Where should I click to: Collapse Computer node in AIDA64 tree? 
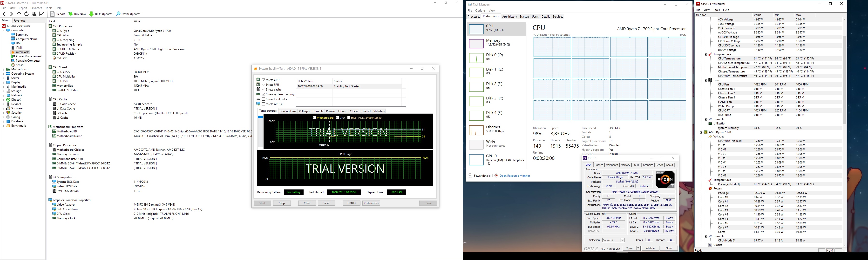pos(3,30)
